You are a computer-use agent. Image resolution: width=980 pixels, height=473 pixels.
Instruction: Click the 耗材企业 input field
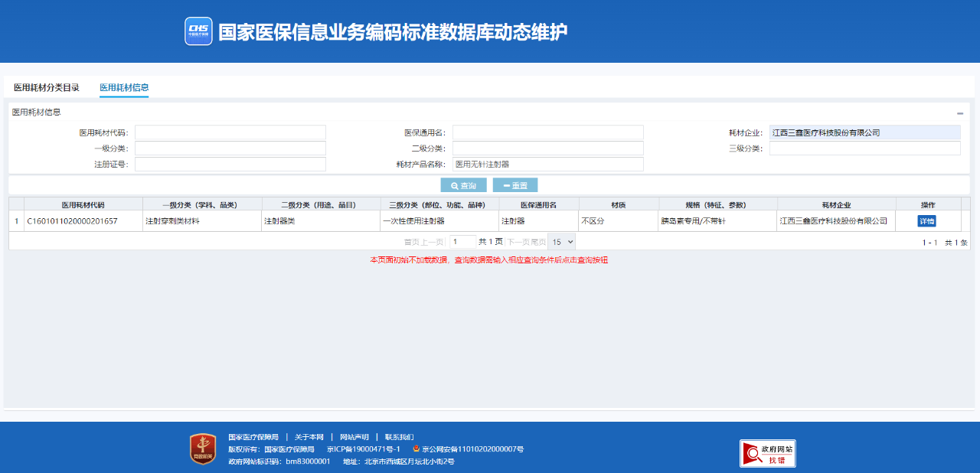click(865, 132)
